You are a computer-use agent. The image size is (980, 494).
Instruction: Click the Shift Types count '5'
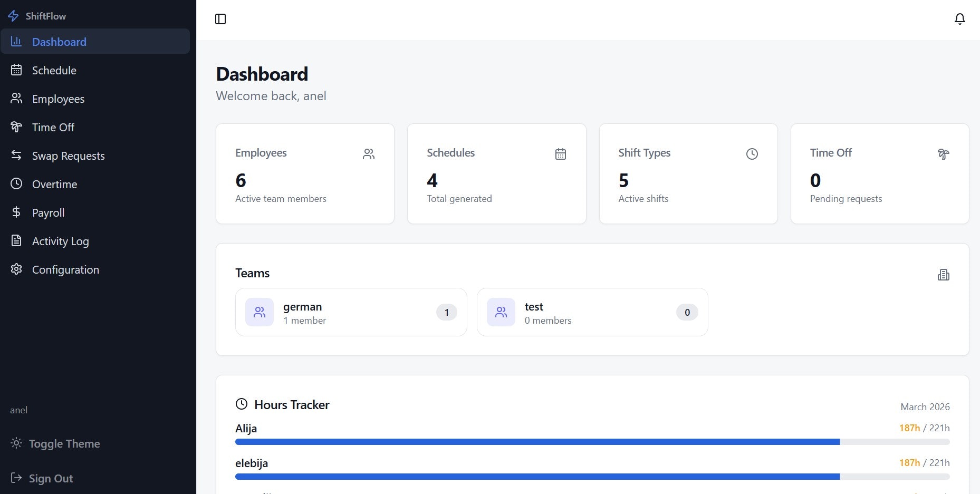click(623, 181)
